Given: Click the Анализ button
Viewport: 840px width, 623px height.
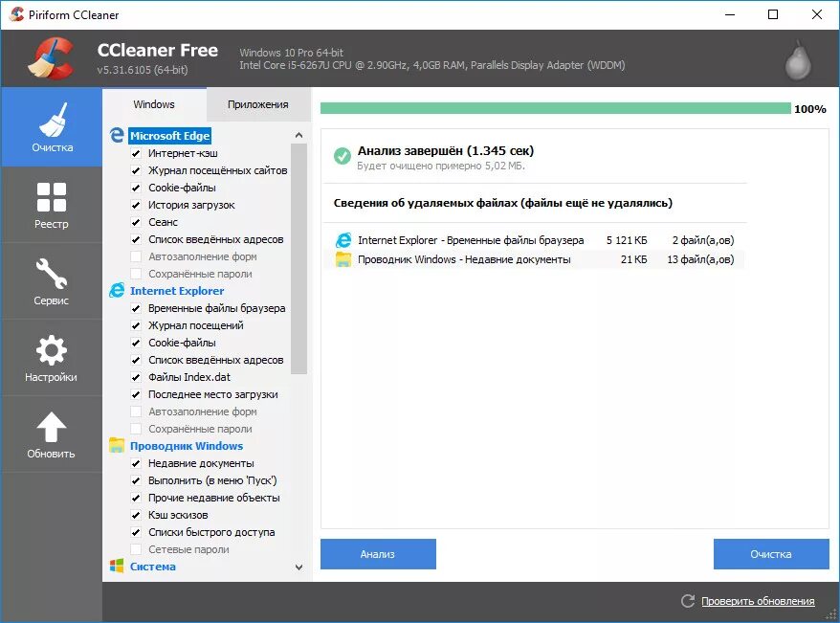Looking at the screenshot, I should click(378, 554).
